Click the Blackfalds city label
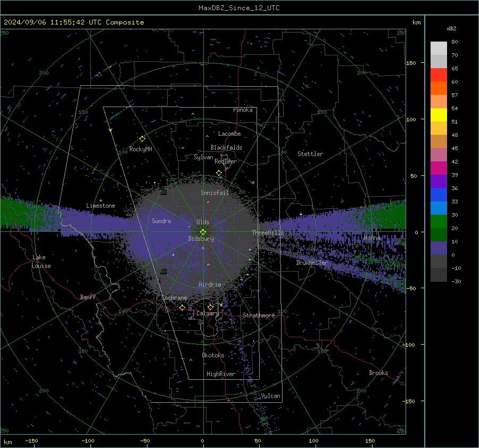Screen dimensions: 479x448 [226, 148]
